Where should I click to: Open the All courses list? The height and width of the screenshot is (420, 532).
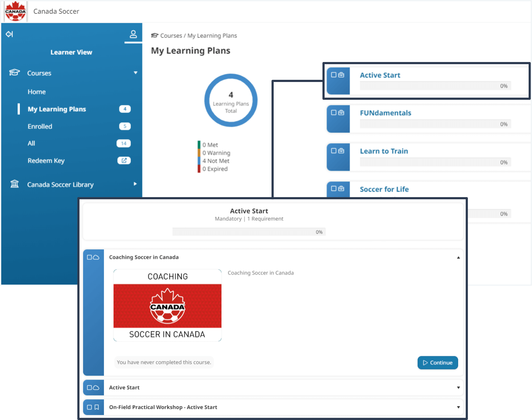[x=31, y=143]
